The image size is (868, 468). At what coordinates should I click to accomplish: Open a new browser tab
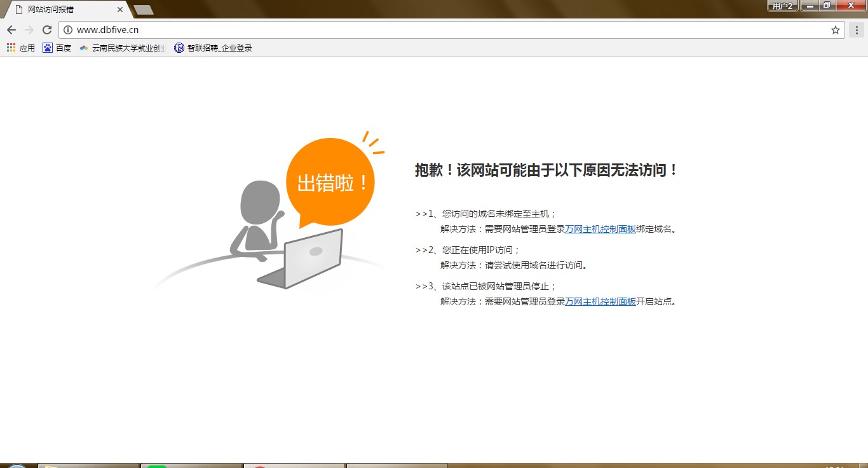[x=143, y=10]
